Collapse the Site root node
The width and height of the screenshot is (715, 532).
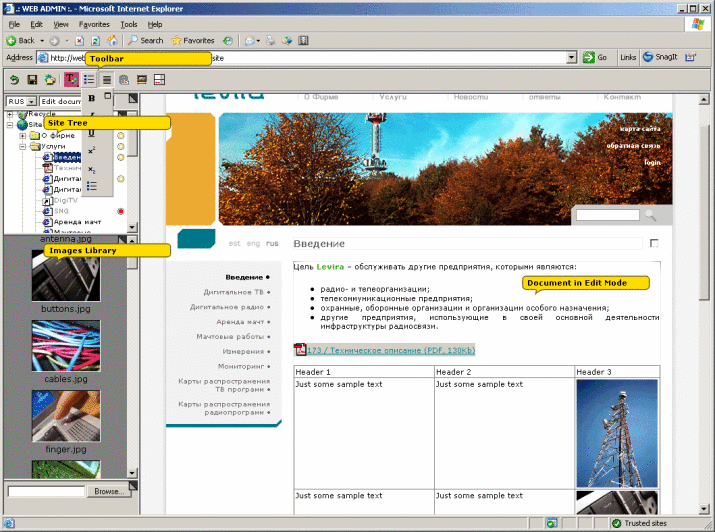(x=10, y=124)
